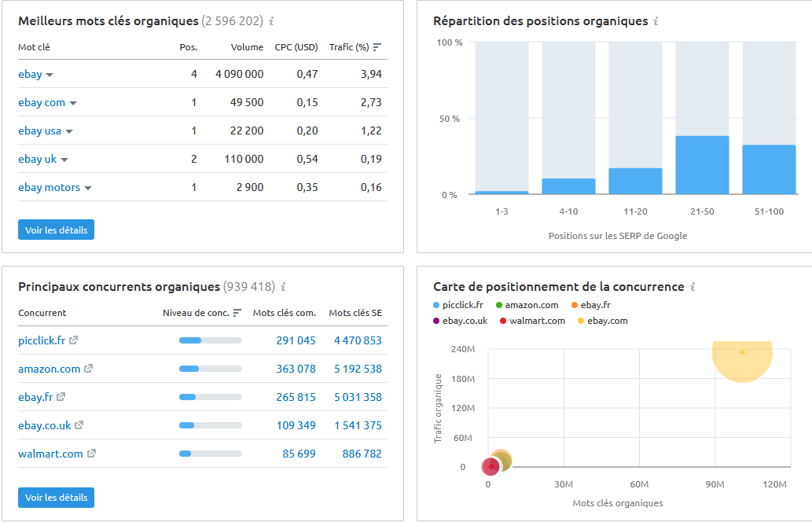Image resolution: width=812 pixels, height=522 pixels.
Task: Click the large yellow ebay.com bubble
Action: [742, 361]
